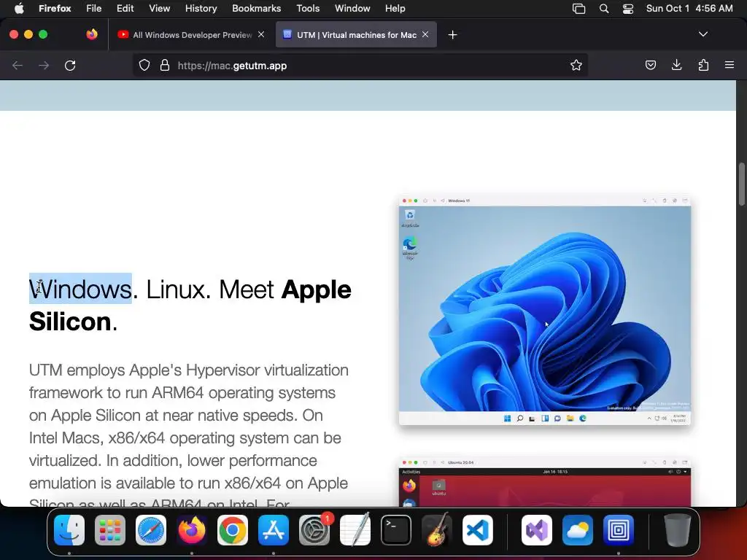Click the bold Apple Silicon heading text
Image resolution: width=747 pixels, height=560 pixels.
coord(190,306)
